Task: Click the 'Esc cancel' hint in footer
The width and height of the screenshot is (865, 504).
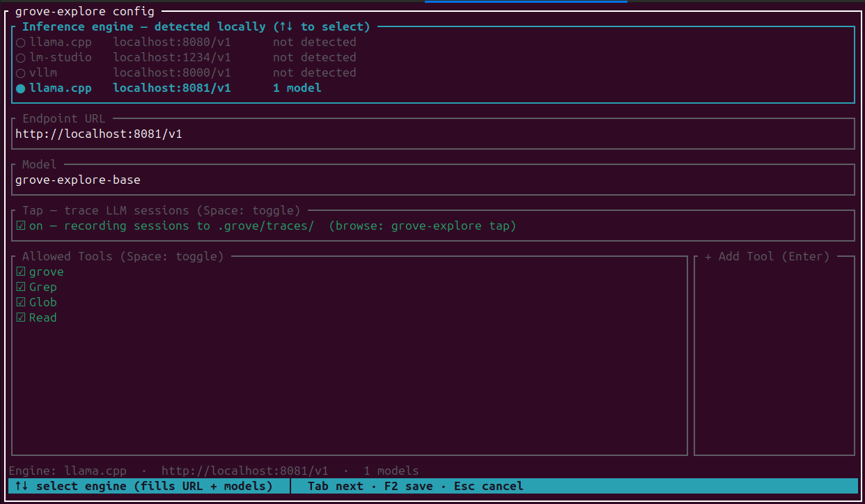Action: click(489, 487)
